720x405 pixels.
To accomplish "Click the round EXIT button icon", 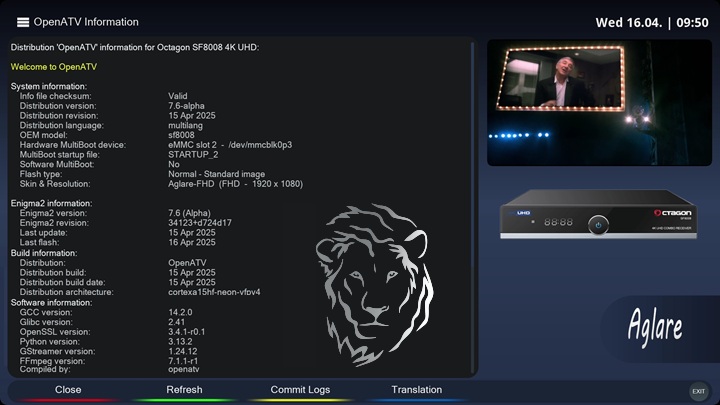I will pyautogui.click(x=698, y=391).
